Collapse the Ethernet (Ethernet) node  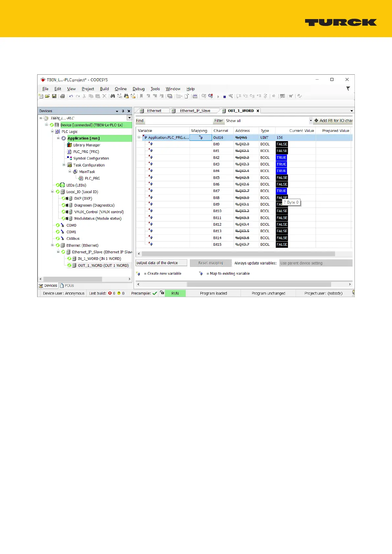click(52, 245)
